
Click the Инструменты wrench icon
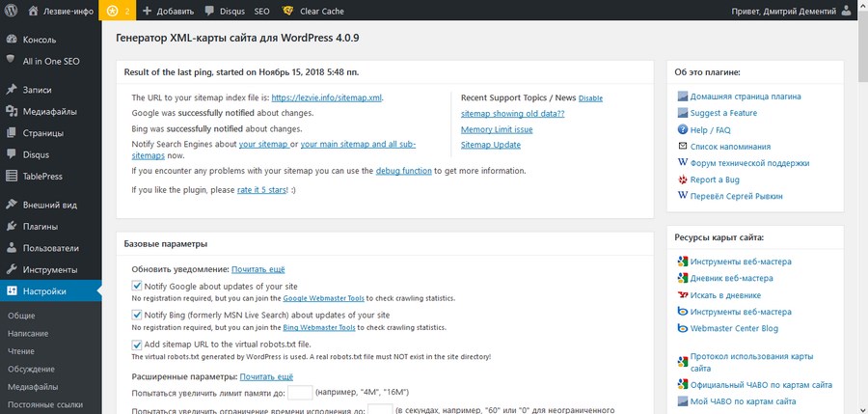pyautogui.click(x=11, y=270)
